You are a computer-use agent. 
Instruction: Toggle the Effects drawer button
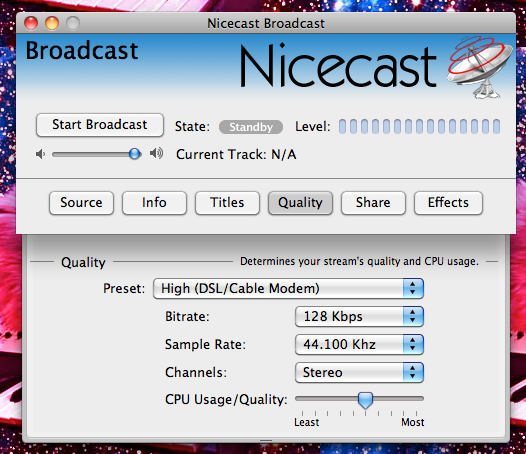[x=448, y=203]
